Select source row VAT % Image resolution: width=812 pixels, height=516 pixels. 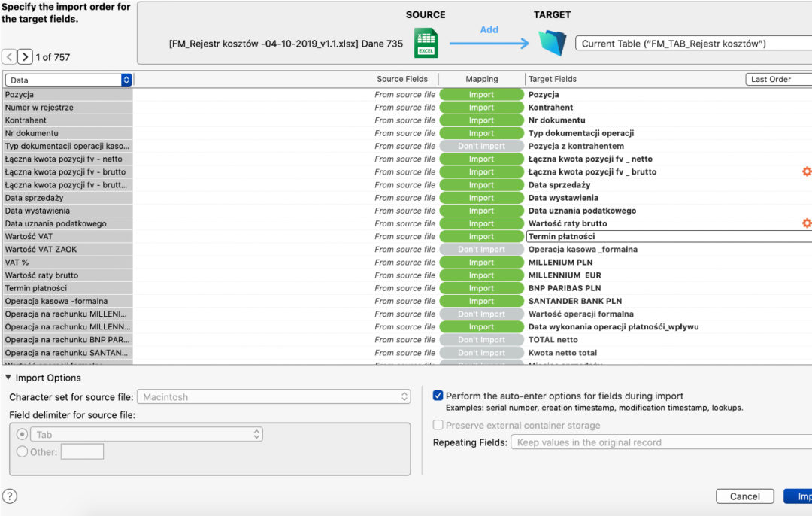tap(68, 263)
